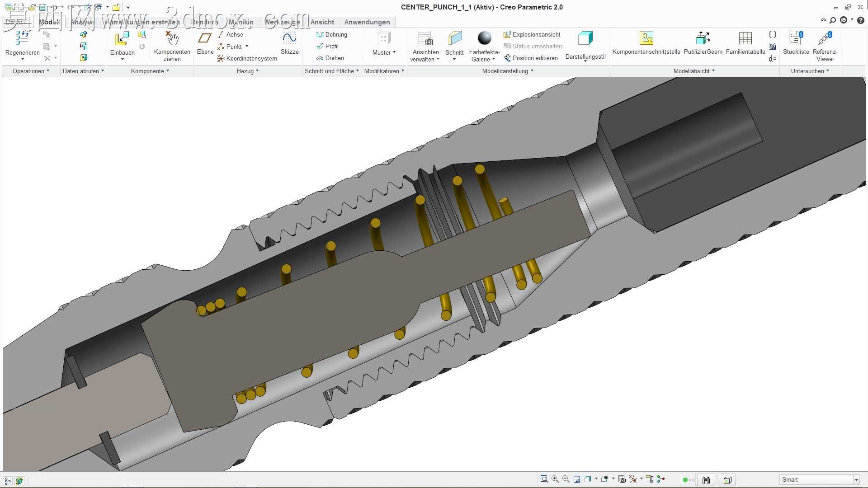
Task: Click the command search magnifier icon
Action: 833,20
